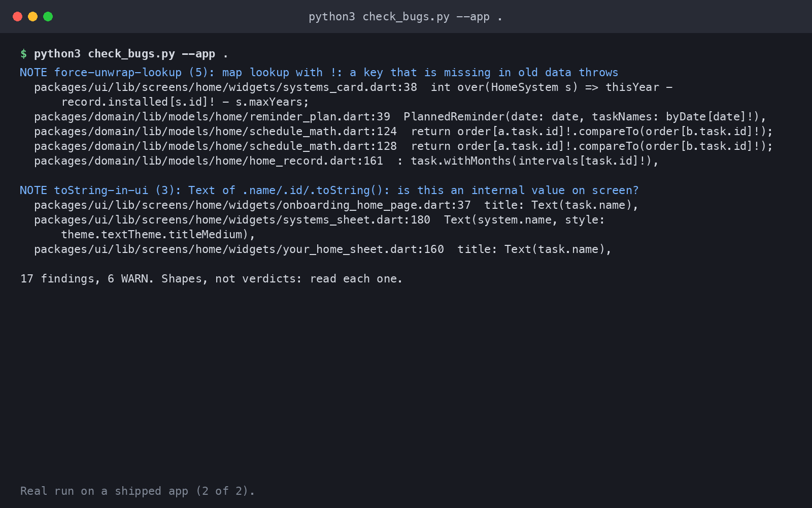Click the systems_sheet.dart:180 finding line
Screen dimensions: 812x508
[x=319, y=220]
